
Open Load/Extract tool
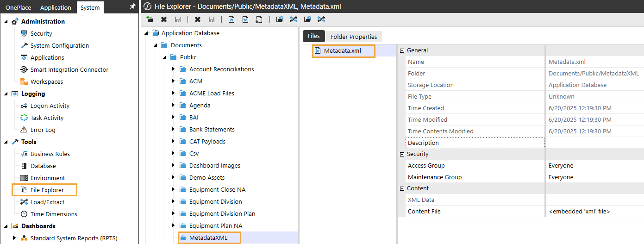pyautogui.click(x=47, y=202)
